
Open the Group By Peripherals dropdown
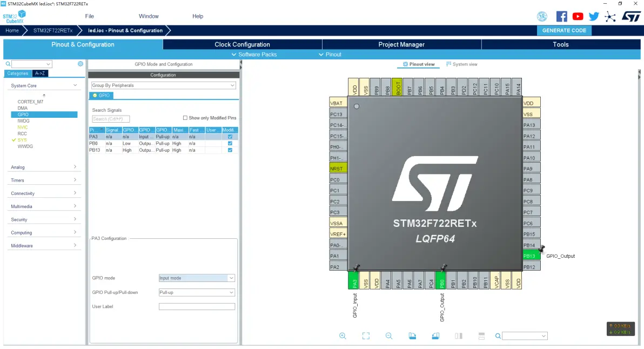point(163,85)
